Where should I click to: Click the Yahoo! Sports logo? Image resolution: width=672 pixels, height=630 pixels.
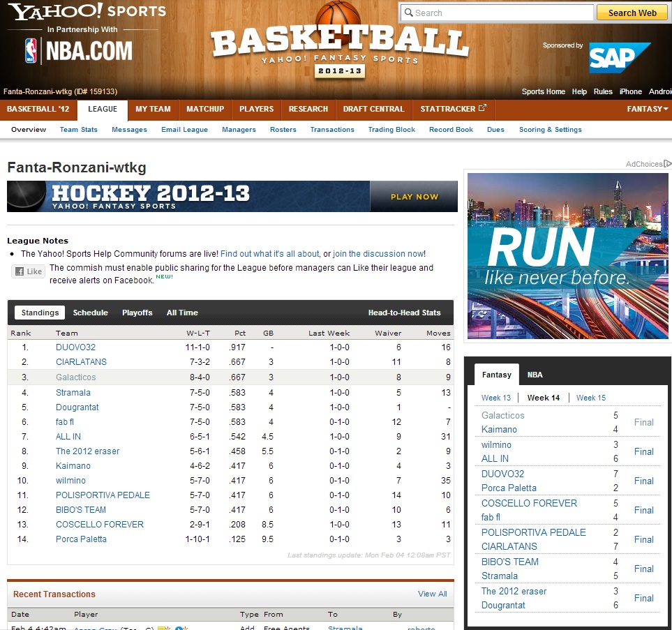pyautogui.click(x=87, y=12)
